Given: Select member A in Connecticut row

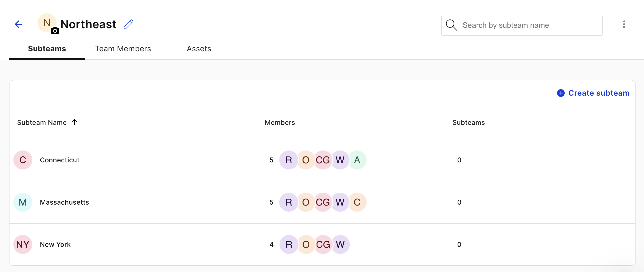Looking at the screenshot, I should click(357, 160).
